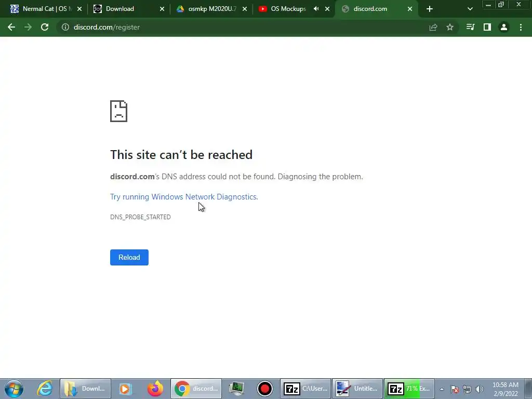This screenshot has width=532, height=399.
Task: Restore down the Chrome window
Action: 501,5
